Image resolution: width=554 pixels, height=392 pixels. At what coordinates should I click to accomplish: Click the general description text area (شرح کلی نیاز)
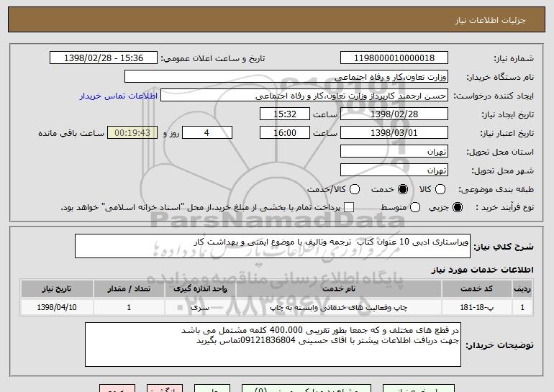(273, 246)
